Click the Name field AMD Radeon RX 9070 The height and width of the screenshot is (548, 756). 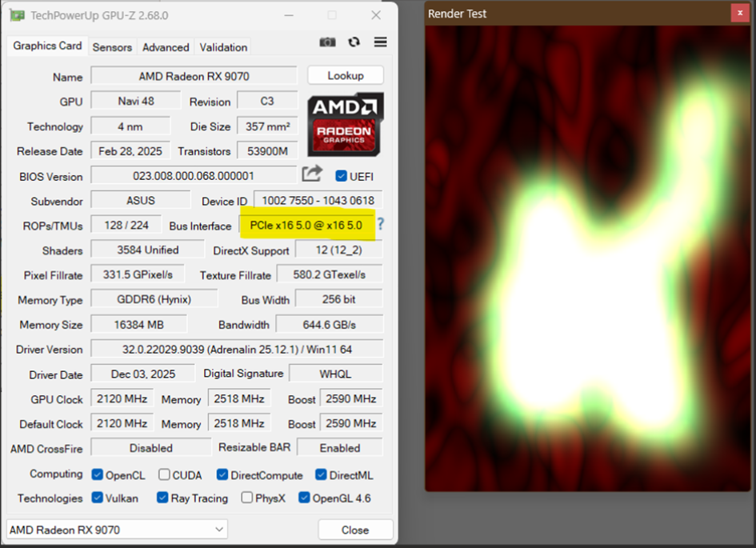coord(194,76)
